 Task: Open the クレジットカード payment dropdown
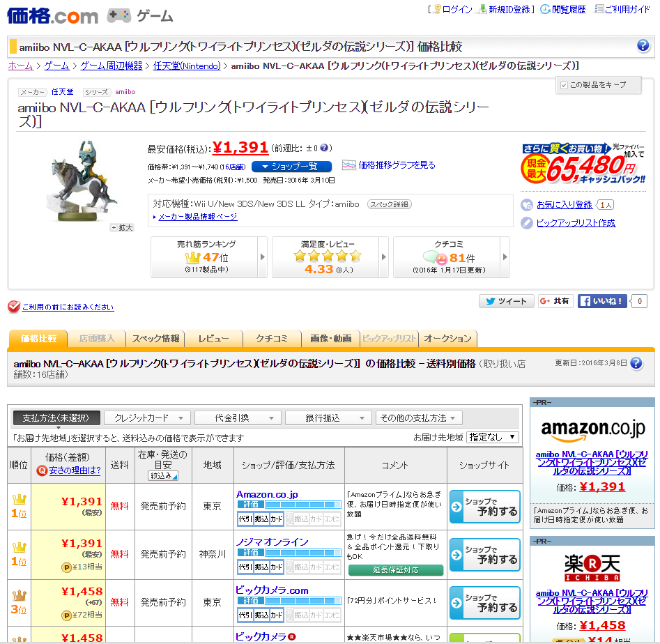tap(147, 418)
